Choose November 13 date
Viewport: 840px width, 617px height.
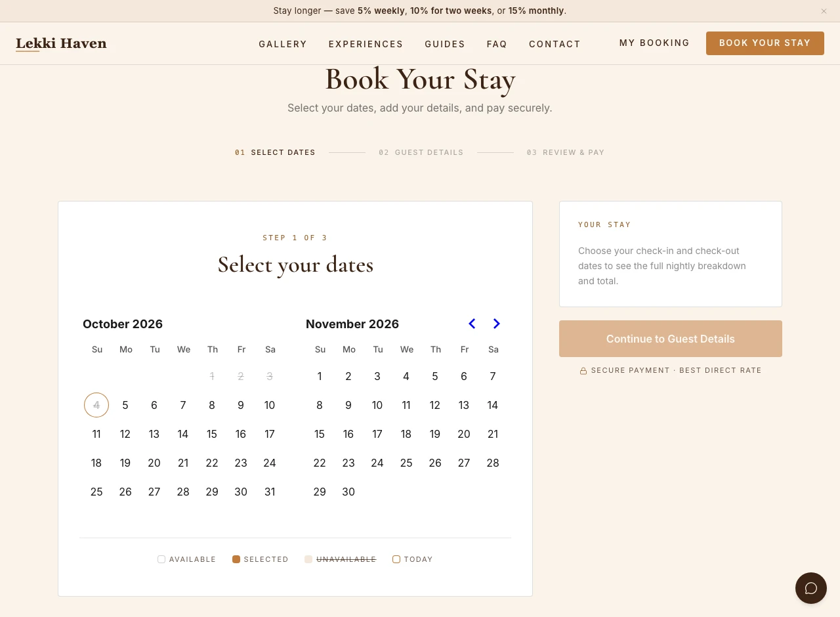point(464,405)
